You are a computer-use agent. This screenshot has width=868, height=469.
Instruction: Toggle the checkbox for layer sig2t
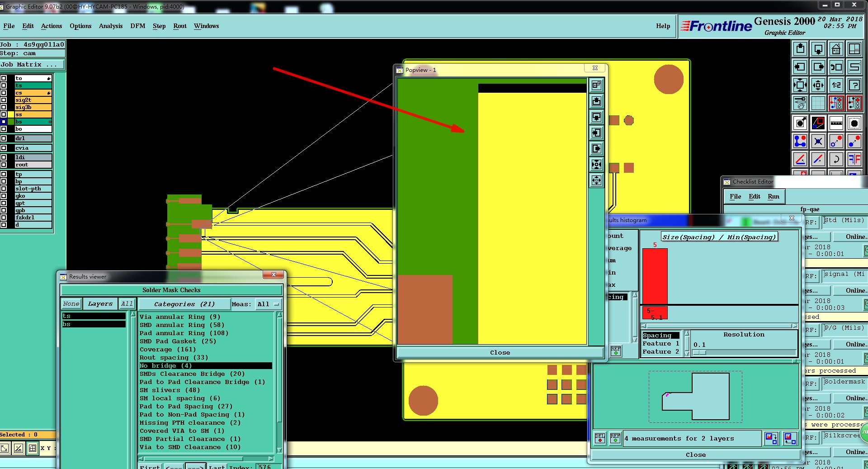[4, 100]
